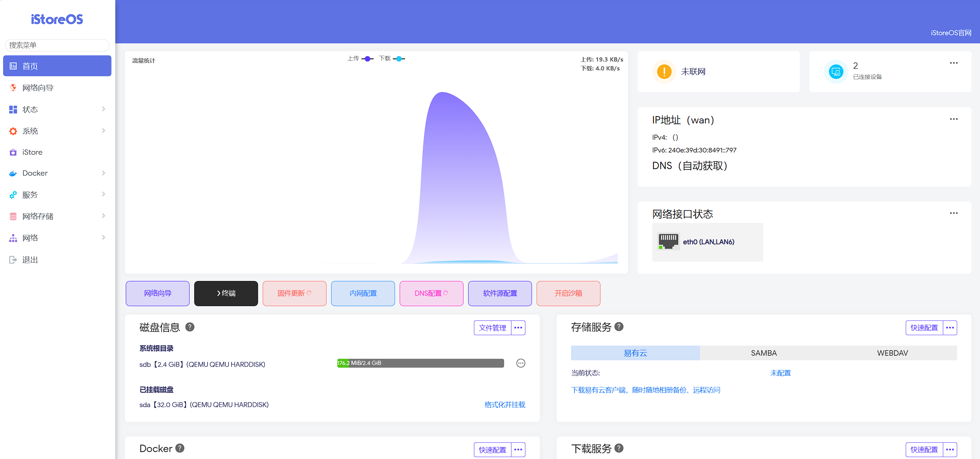
Task: Switch to the SAMBA storage tab
Action: pyautogui.click(x=764, y=353)
